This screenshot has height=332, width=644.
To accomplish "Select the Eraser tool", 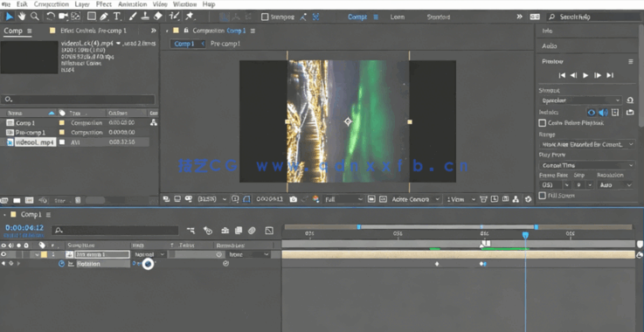I will (x=158, y=17).
